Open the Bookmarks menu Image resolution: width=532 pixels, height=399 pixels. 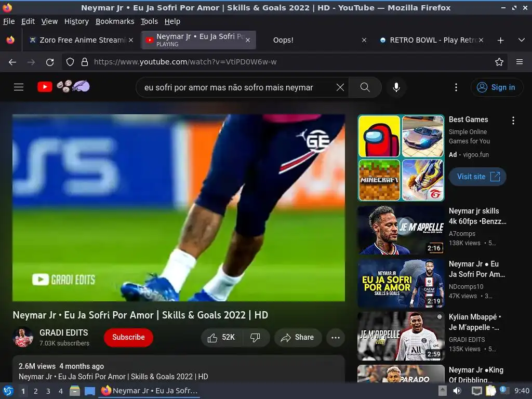115,21
